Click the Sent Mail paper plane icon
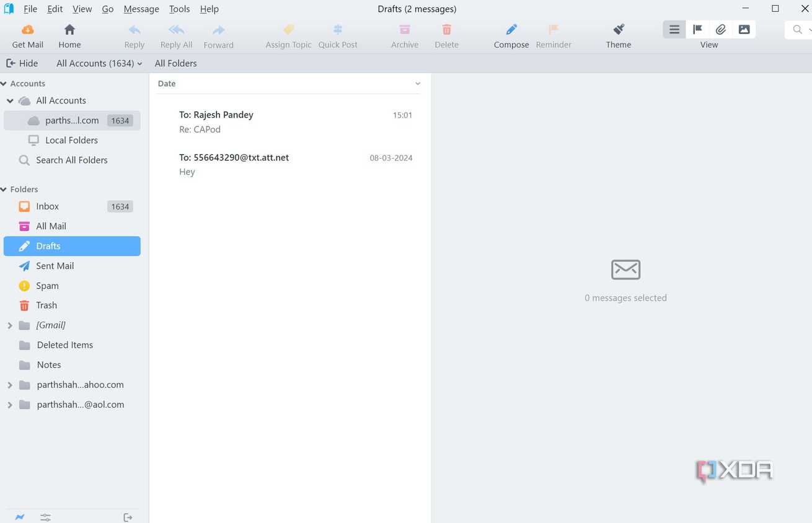 tap(24, 266)
